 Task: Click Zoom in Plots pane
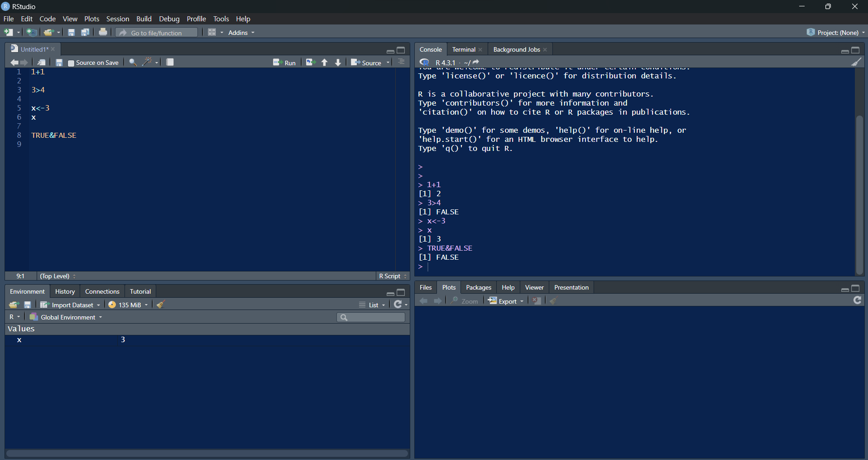[465, 301]
